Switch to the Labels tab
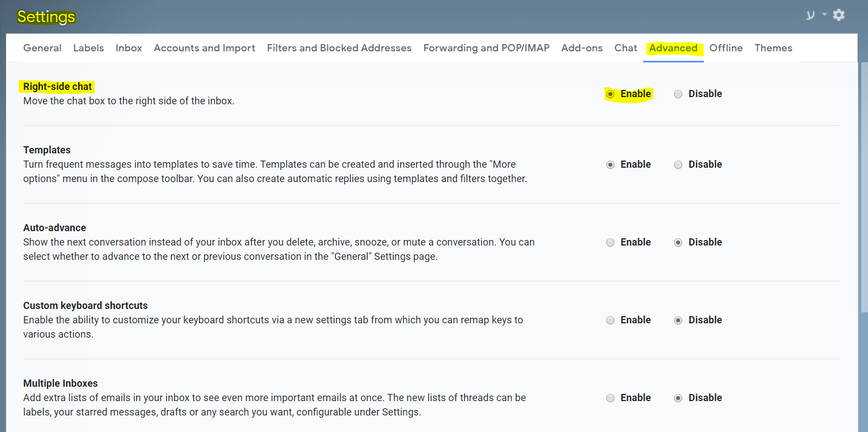 tap(89, 48)
